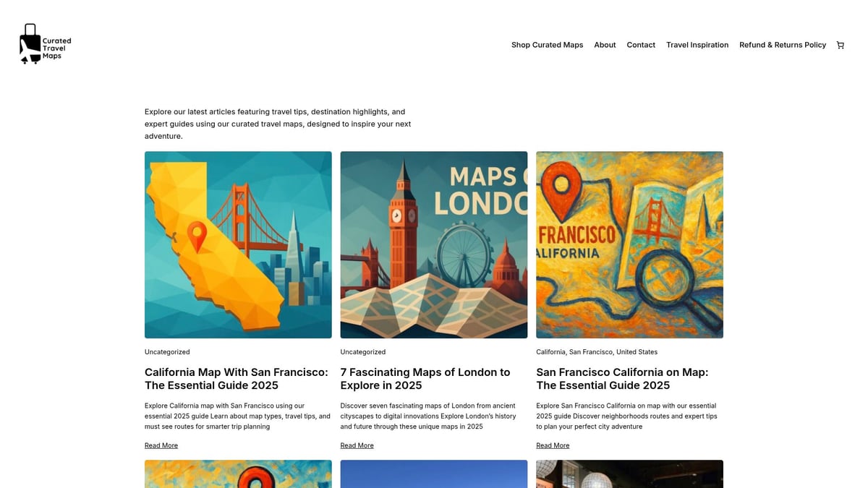Open Shop Curated Maps menu item
868x488 pixels.
click(547, 45)
